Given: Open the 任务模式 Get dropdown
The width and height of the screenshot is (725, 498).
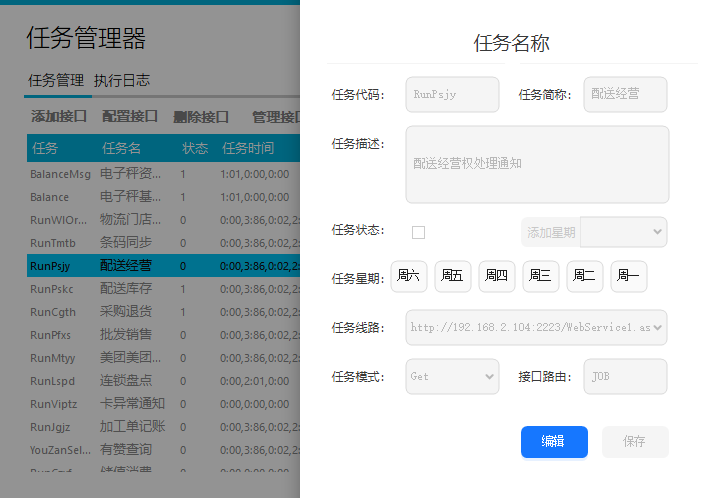Looking at the screenshot, I should (x=452, y=376).
